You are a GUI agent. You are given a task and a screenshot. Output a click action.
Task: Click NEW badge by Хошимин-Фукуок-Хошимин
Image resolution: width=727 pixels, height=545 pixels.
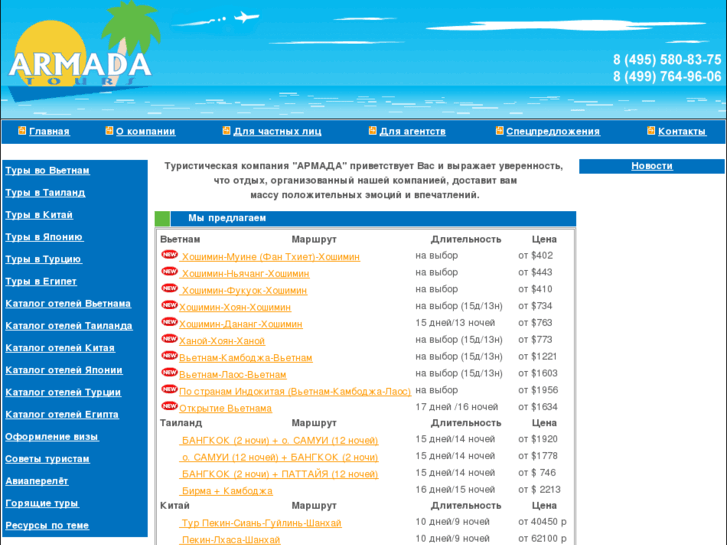coord(170,288)
